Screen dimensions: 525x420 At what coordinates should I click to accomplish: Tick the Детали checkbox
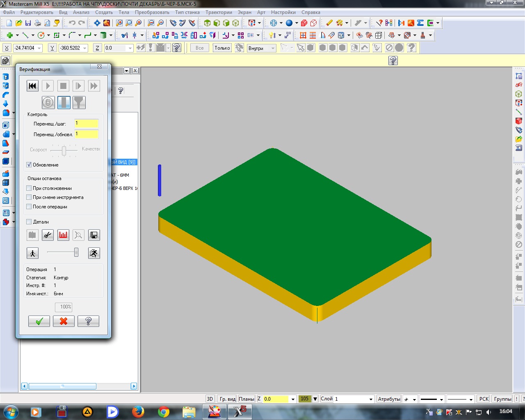[x=29, y=222]
